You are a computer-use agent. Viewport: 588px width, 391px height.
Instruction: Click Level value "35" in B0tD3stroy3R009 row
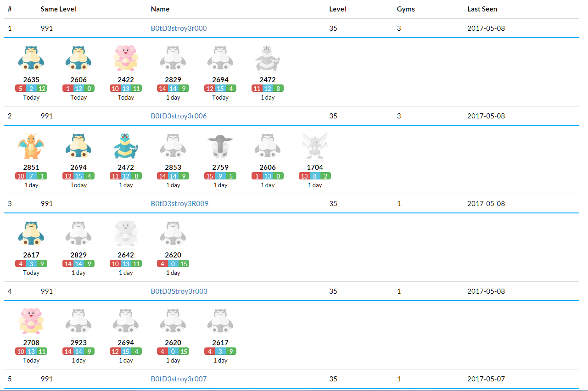click(333, 204)
